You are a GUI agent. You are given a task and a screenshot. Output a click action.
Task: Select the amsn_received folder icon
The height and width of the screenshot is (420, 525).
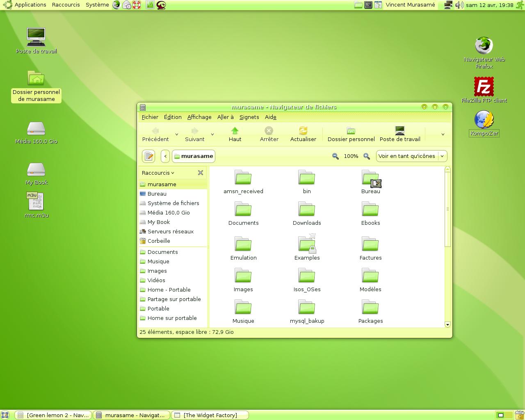243,178
